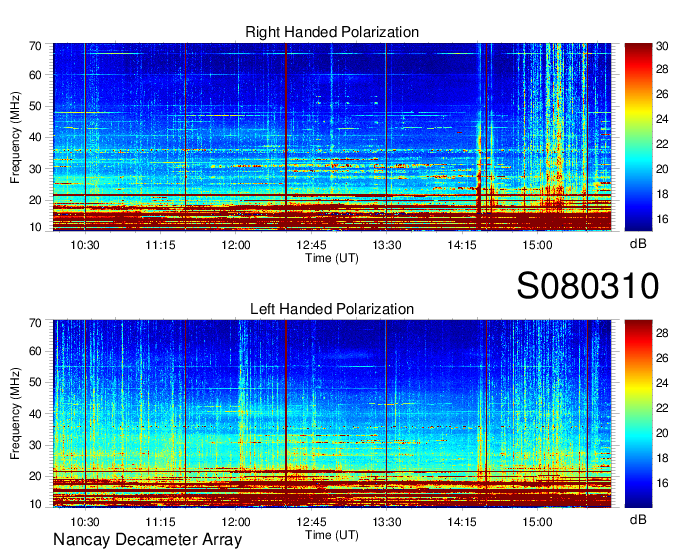Click the "Frequency (MHz)" label of Right Handed plot

[x=15, y=137]
